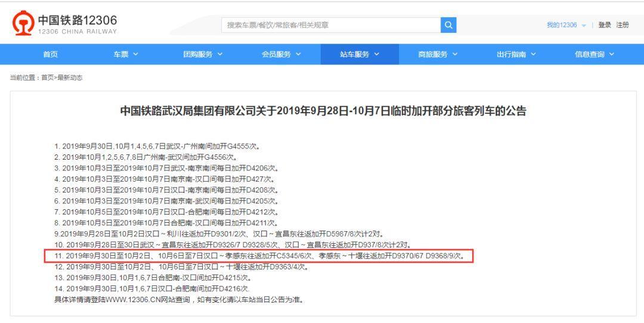644x323 pixels.
Task: Click 首页 in the breadcrumb trail
Action: (x=47, y=78)
